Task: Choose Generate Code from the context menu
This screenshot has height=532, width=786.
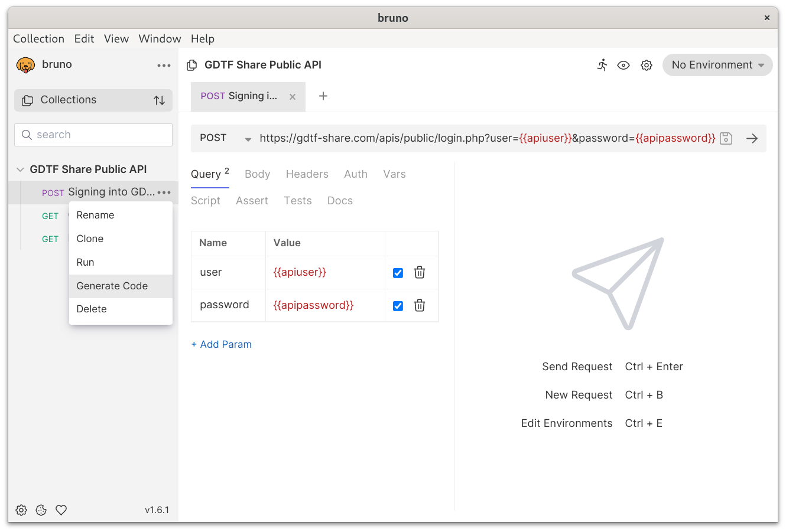Action: (x=121, y=286)
